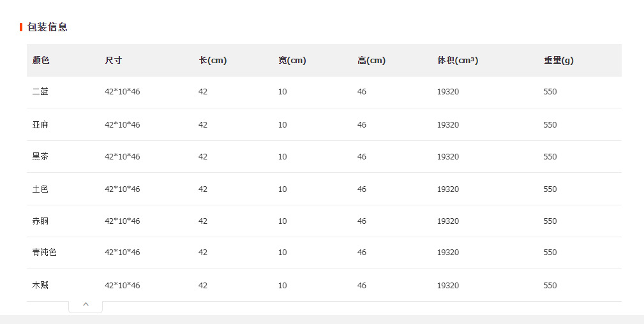Screen dimensions: 644x324
Task: Select the 重量(g) column header
Action: tap(558, 61)
